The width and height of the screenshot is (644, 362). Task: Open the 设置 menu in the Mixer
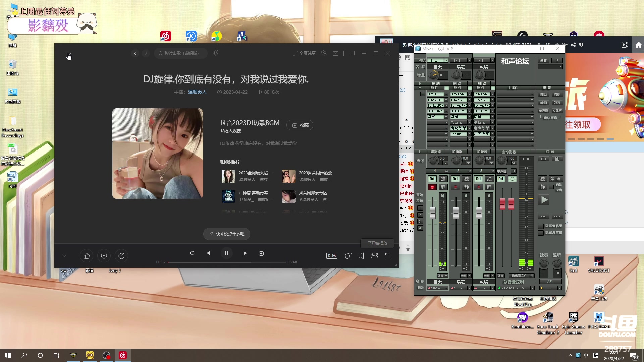(543, 60)
